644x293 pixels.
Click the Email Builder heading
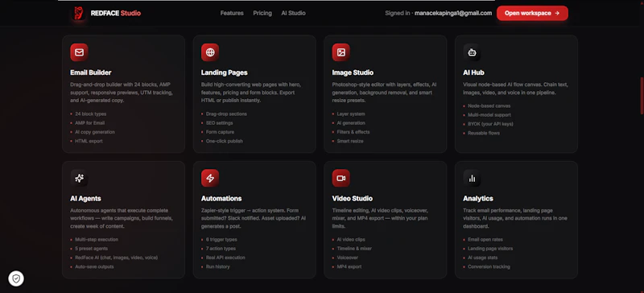pos(91,72)
